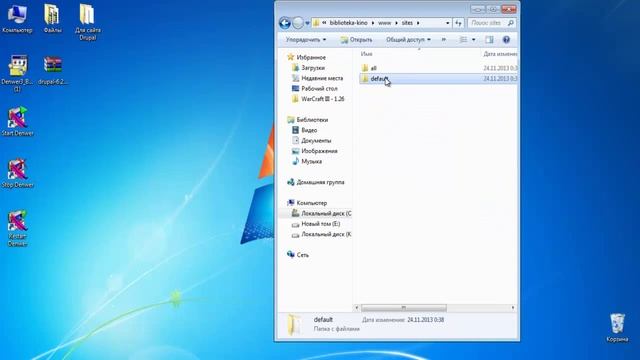
Task: Click the Explorer forward arrow button
Action: click(298, 23)
